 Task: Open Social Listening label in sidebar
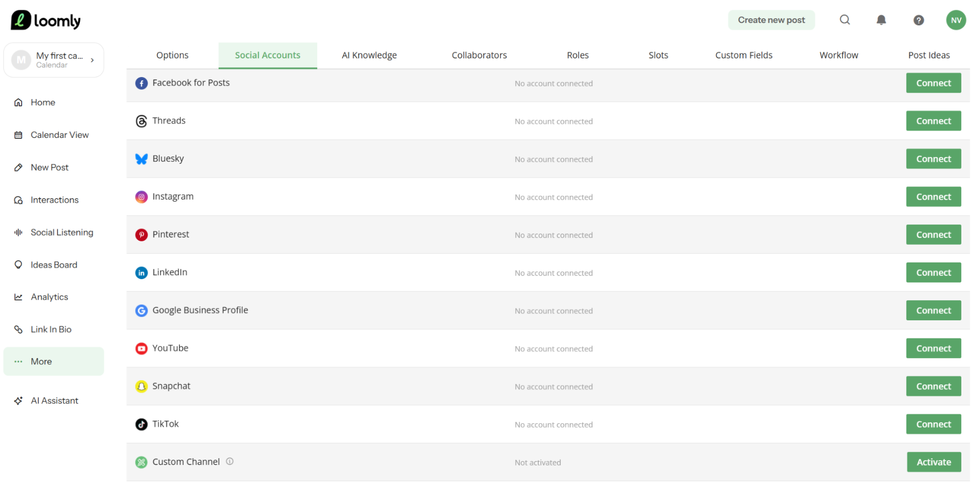pos(62,233)
